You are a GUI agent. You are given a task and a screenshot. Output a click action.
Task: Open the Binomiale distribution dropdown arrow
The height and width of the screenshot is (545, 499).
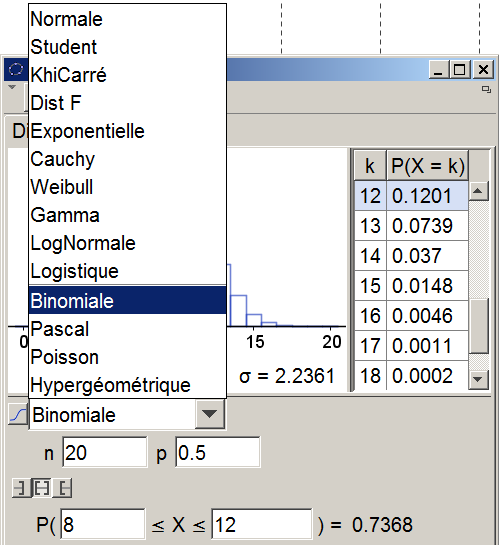[x=210, y=414]
